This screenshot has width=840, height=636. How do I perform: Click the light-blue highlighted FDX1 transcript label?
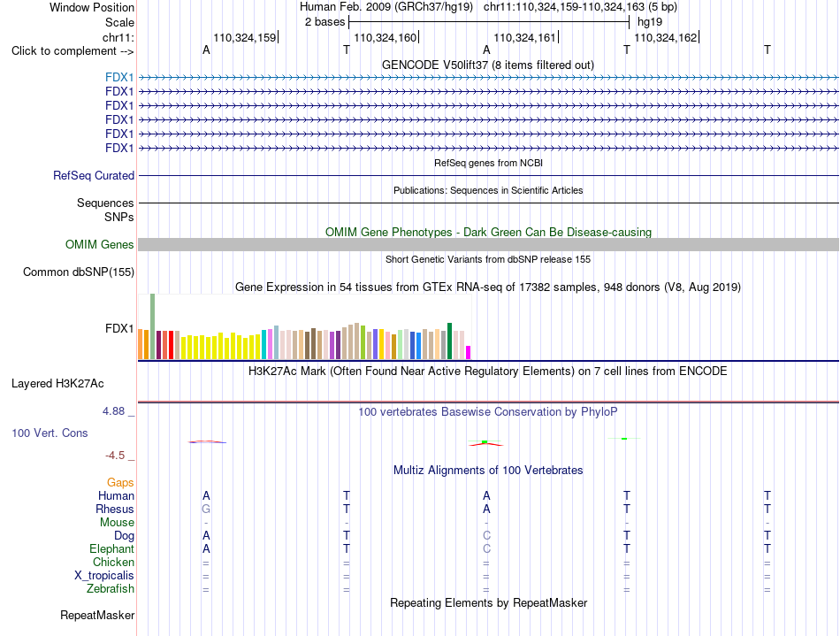coord(119,78)
